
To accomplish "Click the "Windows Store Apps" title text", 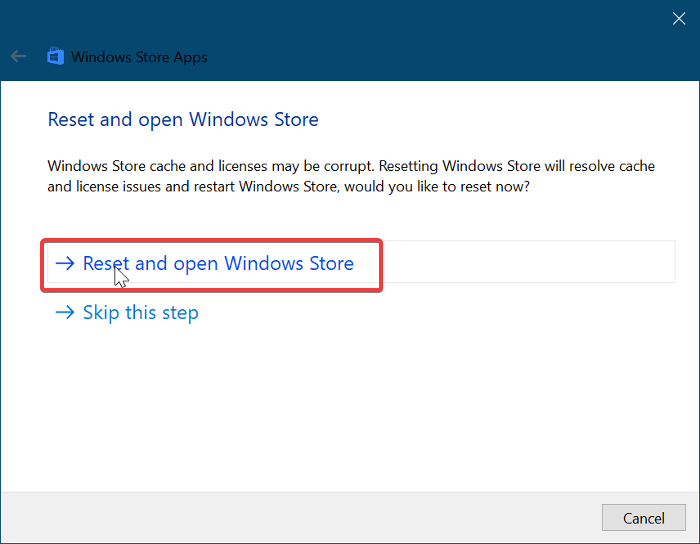I will pos(139,57).
